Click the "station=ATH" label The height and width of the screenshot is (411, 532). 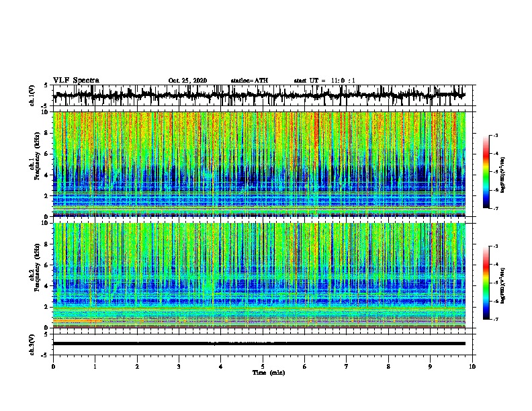249,81
